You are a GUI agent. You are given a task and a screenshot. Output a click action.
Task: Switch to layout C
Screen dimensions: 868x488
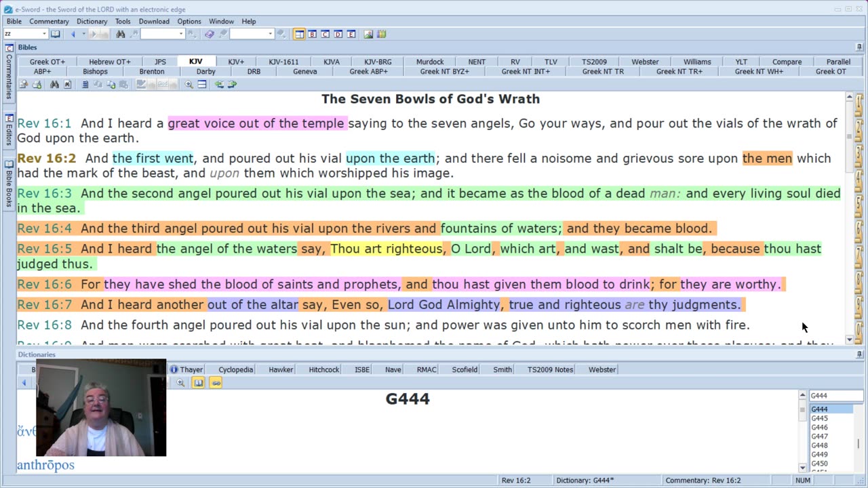pyautogui.click(x=325, y=34)
